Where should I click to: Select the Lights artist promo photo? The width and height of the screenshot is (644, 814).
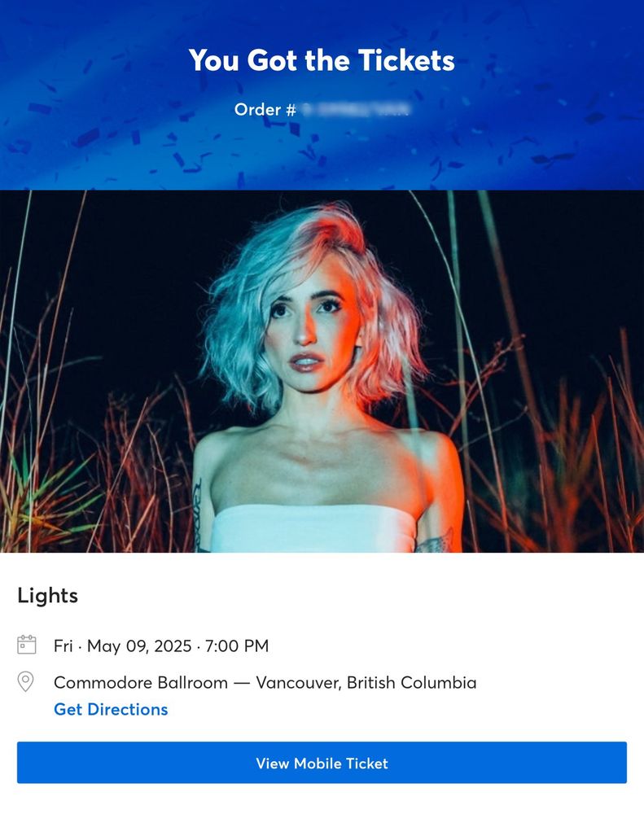322,371
